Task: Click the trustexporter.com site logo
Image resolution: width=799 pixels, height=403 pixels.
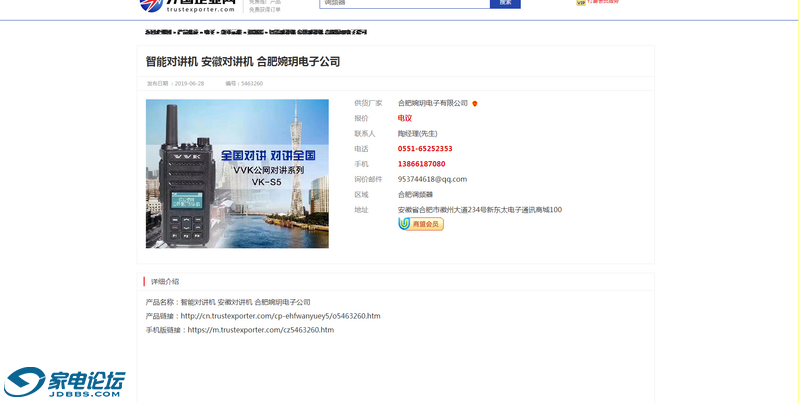Action: tap(188, 6)
